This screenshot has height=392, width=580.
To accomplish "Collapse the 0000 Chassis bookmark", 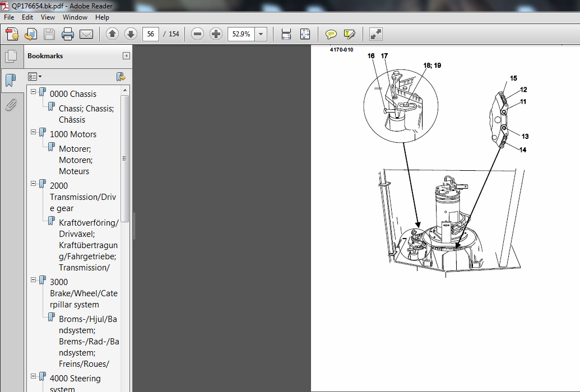I will pyautogui.click(x=33, y=91).
